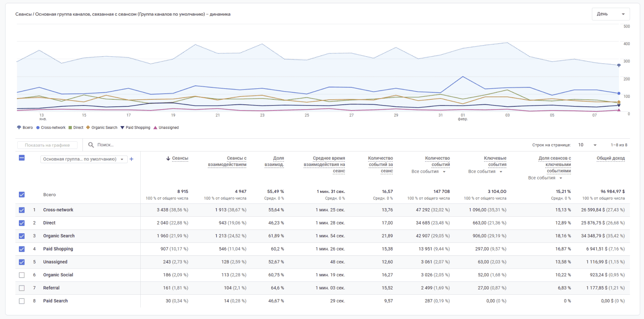The image size is (644, 319).
Task: Click Paid Shopping engagement rate 60,2 %
Action: click(x=277, y=249)
